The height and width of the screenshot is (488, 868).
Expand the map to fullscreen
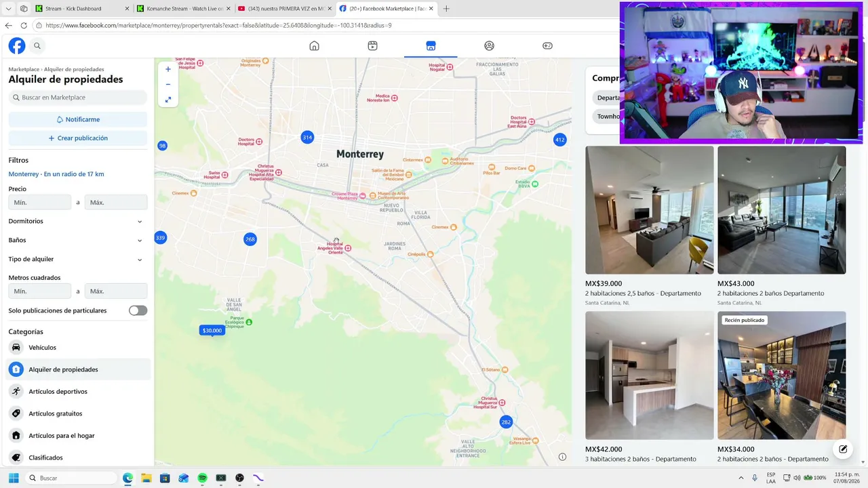click(x=168, y=100)
